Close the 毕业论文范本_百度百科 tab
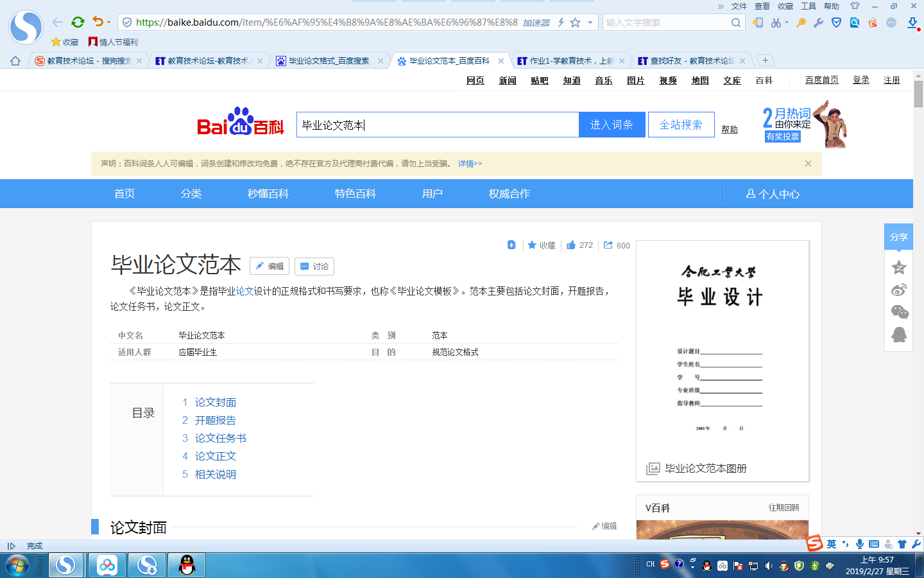This screenshot has width=924, height=578. tap(501, 61)
